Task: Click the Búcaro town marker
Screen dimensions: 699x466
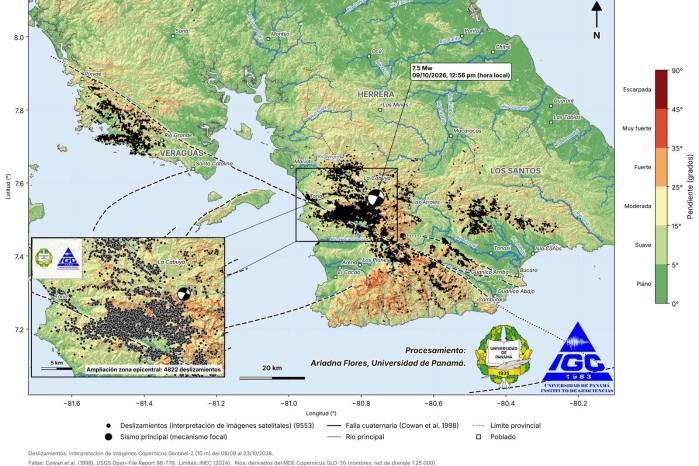Action: pos(518,275)
